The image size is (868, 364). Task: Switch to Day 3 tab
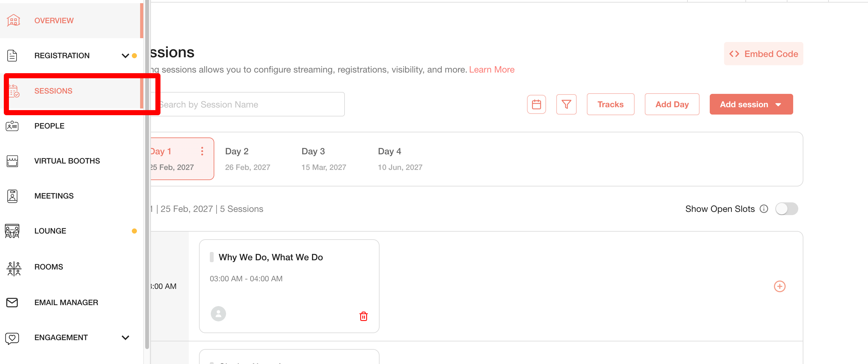point(324,158)
